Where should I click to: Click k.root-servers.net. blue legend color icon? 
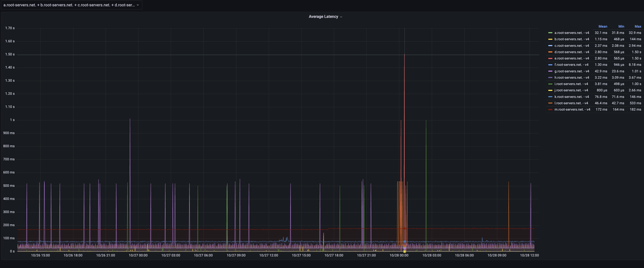point(550,97)
